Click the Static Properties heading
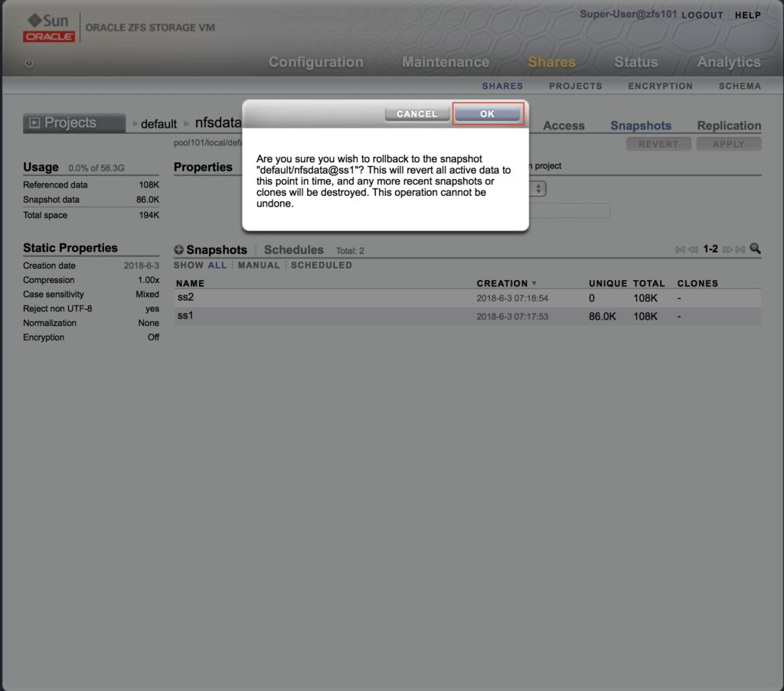Image resolution: width=784 pixels, height=691 pixels. (x=70, y=248)
